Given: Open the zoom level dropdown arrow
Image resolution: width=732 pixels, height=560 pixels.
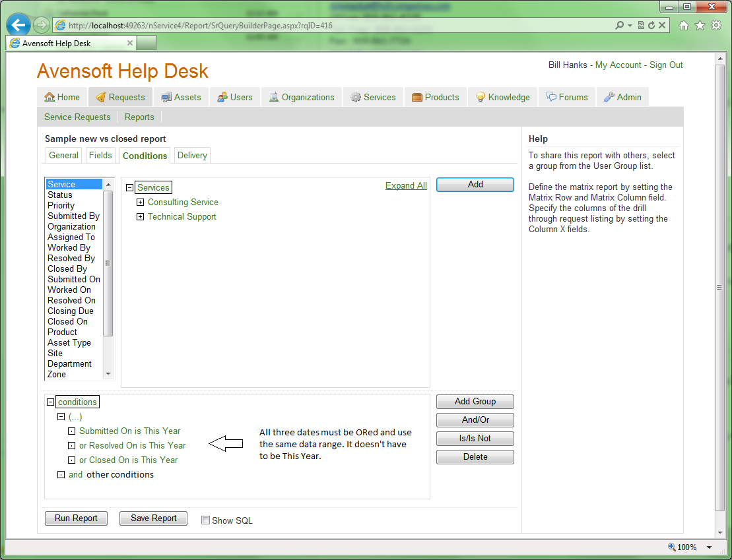Looking at the screenshot, I should pos(710,547).
